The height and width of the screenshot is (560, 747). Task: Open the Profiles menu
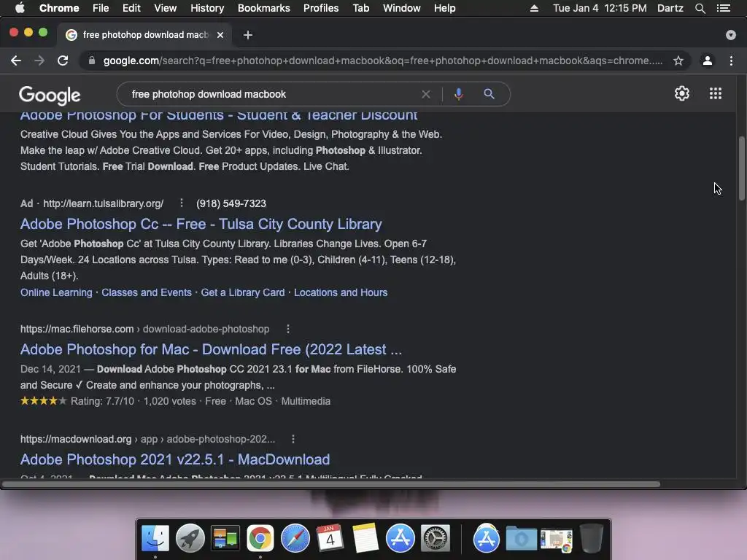coord(321,8)
